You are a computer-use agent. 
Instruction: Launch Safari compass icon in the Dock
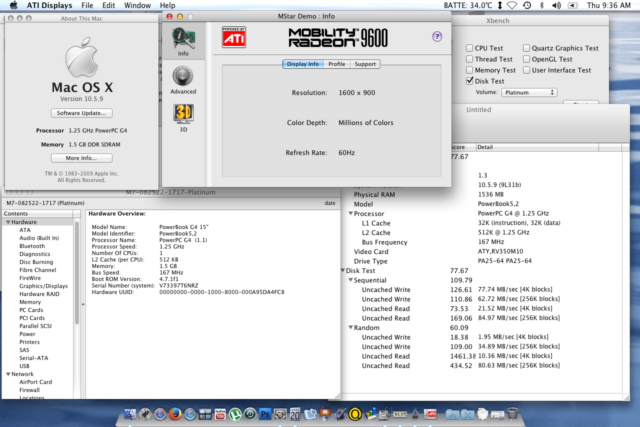[x=190, y=414]
